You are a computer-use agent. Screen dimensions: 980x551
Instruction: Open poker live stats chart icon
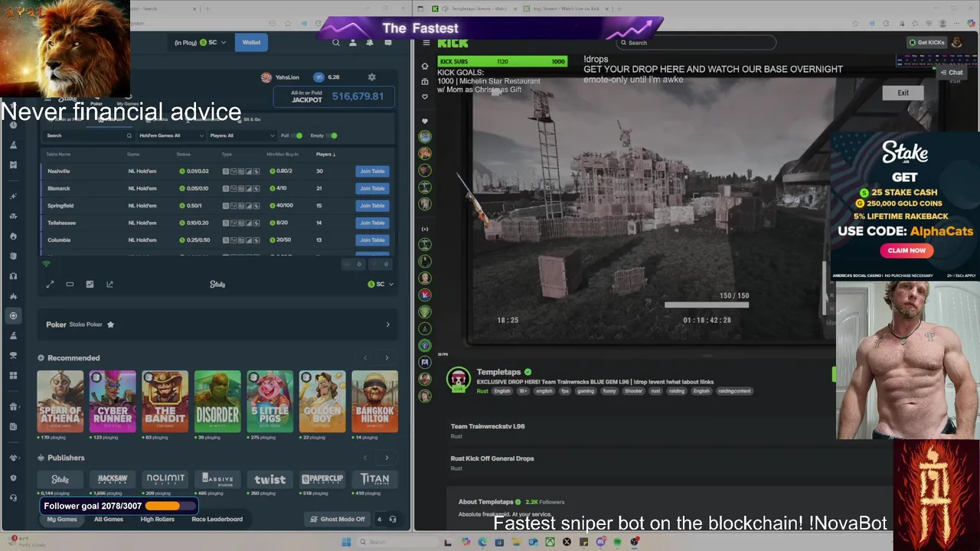point(90,285)
